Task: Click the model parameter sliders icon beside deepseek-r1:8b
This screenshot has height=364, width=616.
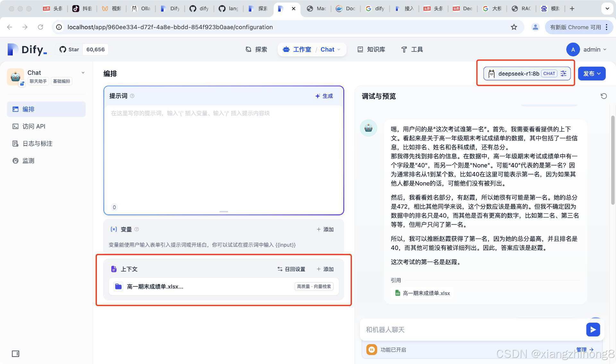Action: pyautogui.click(x=563, y=73)
